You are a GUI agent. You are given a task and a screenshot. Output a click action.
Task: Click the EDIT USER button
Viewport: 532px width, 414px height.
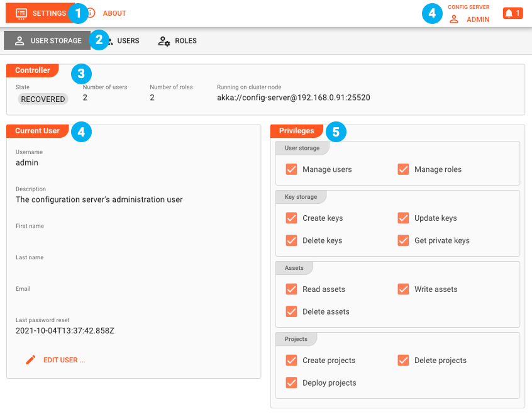(64, 360)
